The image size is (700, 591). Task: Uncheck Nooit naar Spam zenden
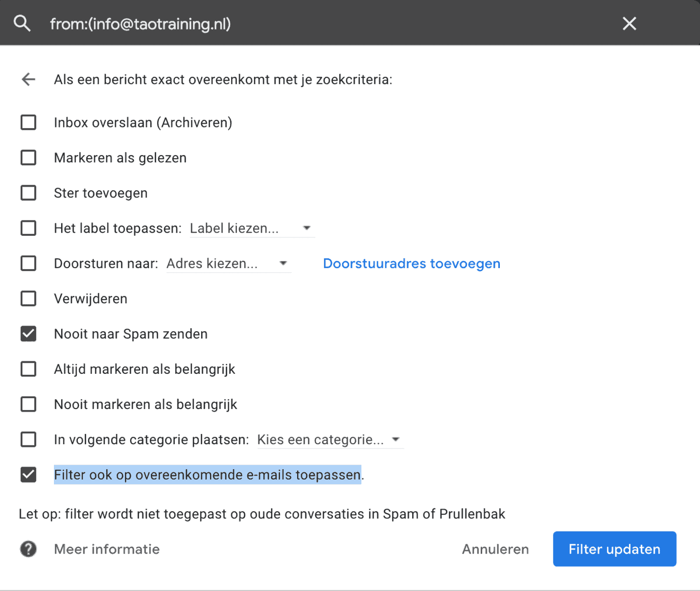(x=29, y=334)
